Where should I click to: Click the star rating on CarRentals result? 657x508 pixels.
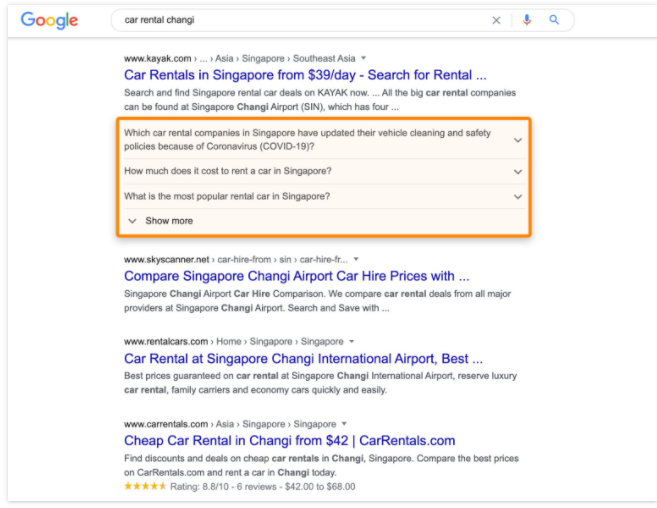[x=145, y=487]
